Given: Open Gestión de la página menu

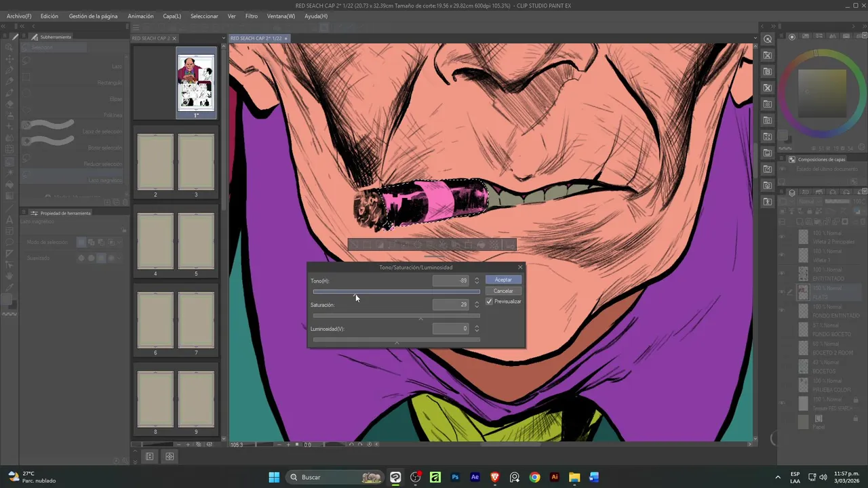Looking at the screenshot, I should click(x=93, y=16).
